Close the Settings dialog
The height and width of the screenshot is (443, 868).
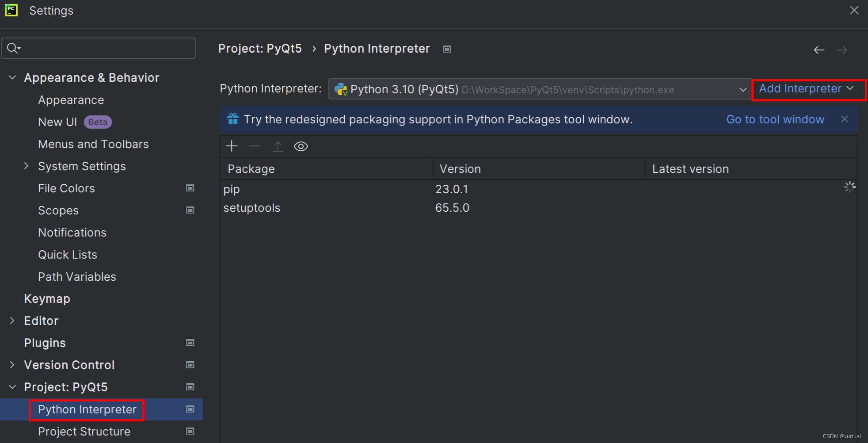[x=854, y=10]
